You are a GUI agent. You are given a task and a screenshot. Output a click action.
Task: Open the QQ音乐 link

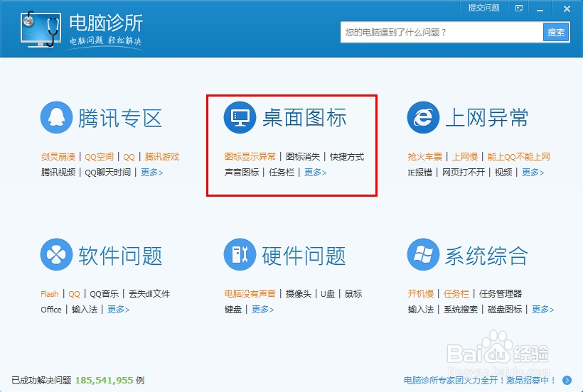coord(104,294)
